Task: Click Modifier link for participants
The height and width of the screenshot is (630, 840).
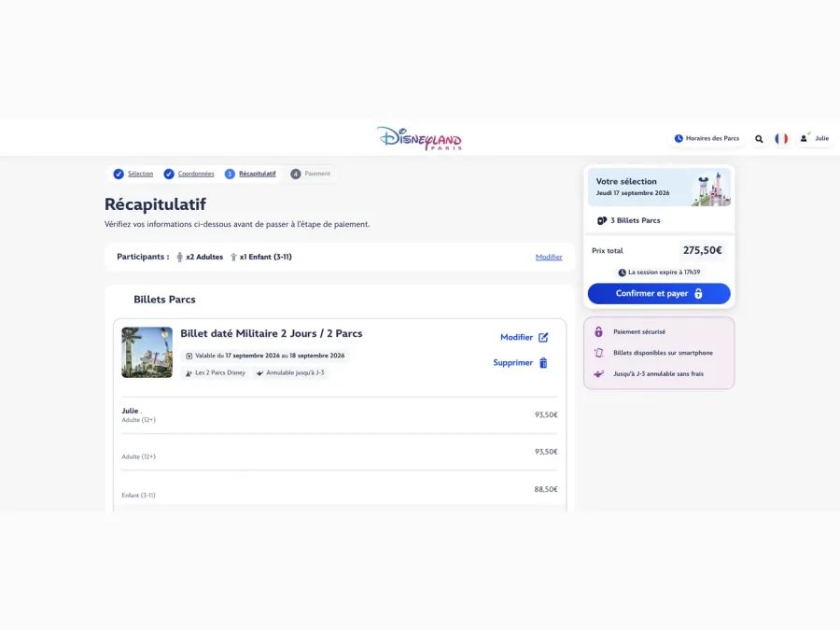Action: point(549,258)
